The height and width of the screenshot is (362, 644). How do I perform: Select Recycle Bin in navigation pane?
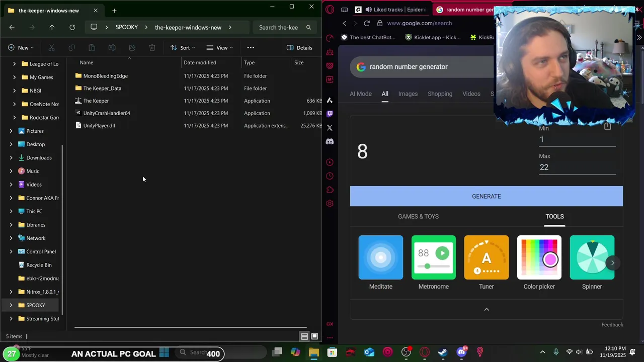[39, 265]
